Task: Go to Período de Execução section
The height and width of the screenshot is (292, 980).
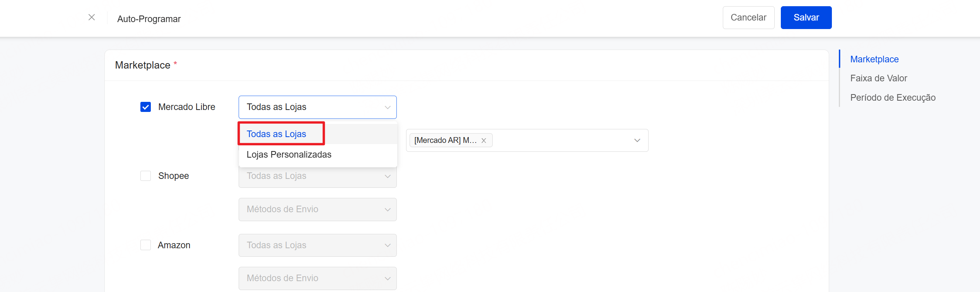Action: 893,98
